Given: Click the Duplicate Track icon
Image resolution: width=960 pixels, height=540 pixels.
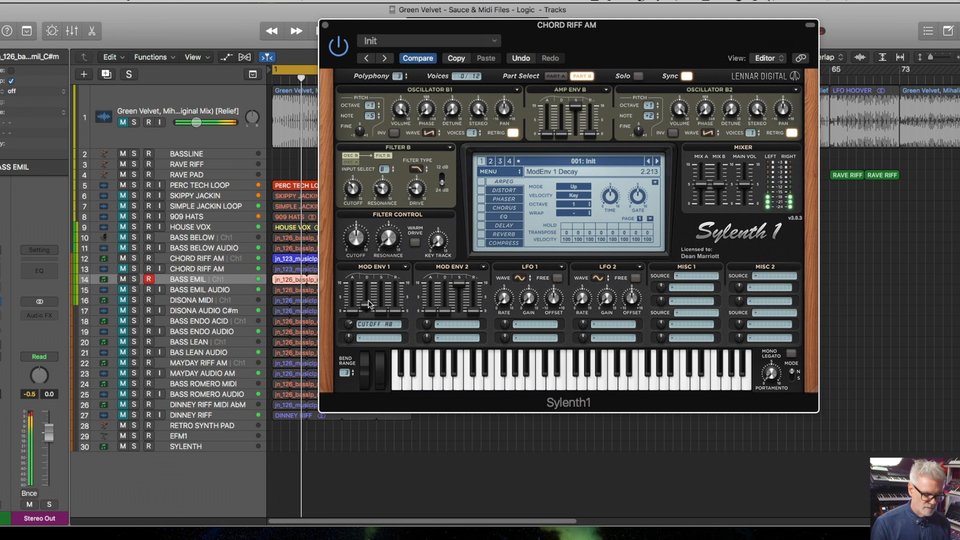Looking at the screenshot, I should pos(106,74).
